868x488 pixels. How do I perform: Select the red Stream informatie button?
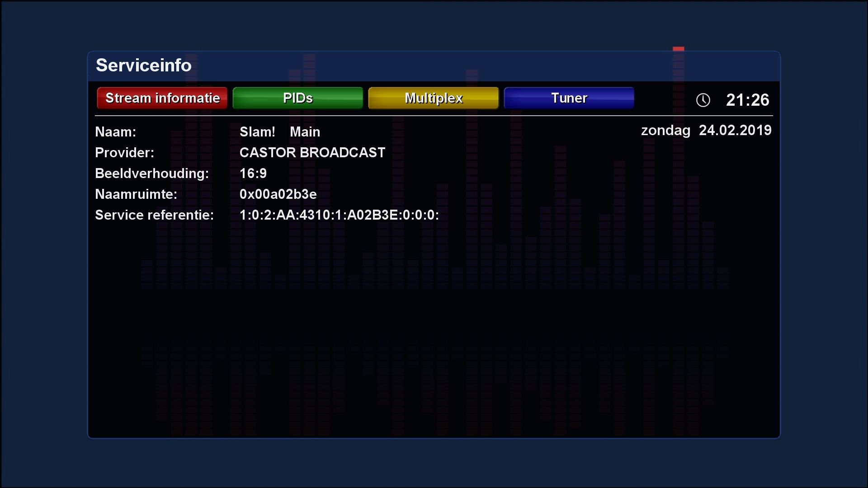[161, 98]
